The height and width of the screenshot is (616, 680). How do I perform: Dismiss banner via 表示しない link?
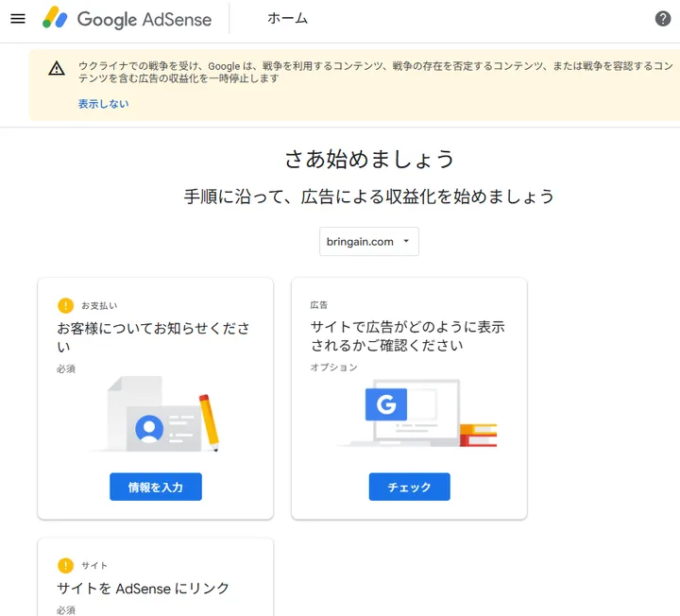(x=103, y=104)
